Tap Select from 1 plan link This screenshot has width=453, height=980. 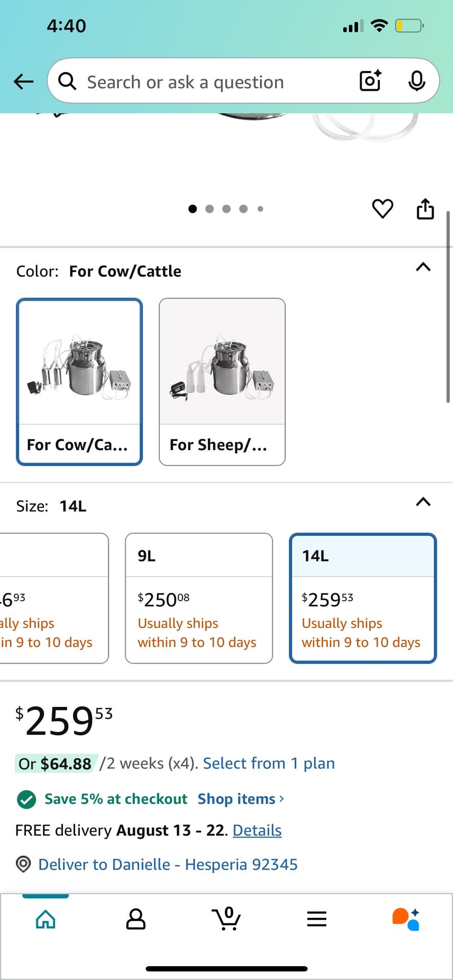[269, 764]
